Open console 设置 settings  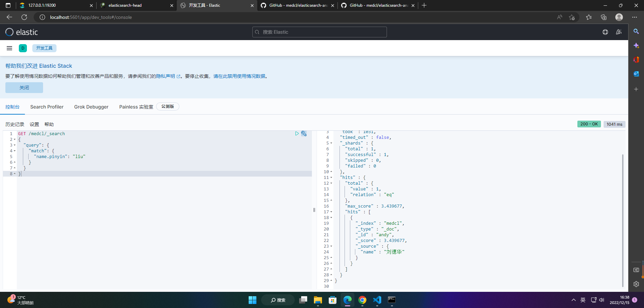[x=34, y=124]
